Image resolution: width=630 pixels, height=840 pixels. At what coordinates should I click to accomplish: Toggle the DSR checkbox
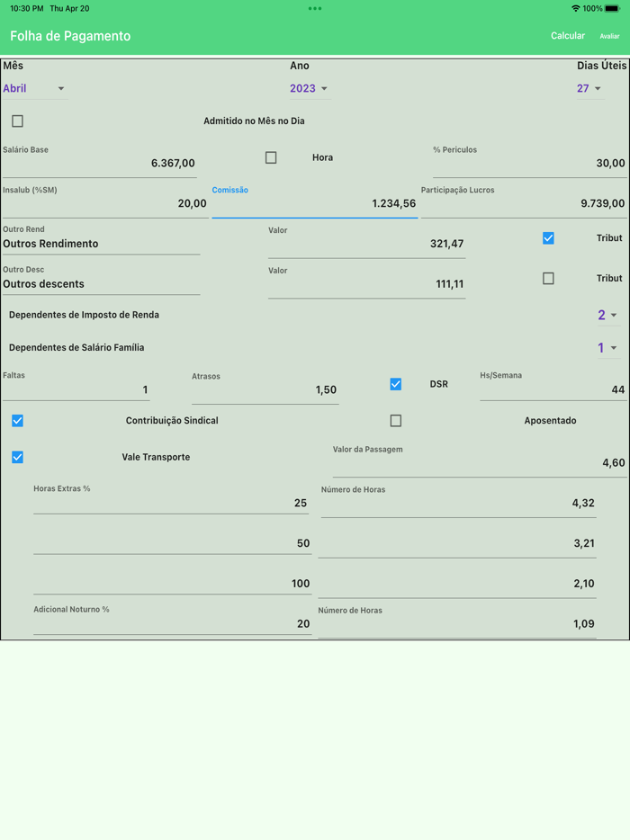pyautogui.click(x=396, y=384)
